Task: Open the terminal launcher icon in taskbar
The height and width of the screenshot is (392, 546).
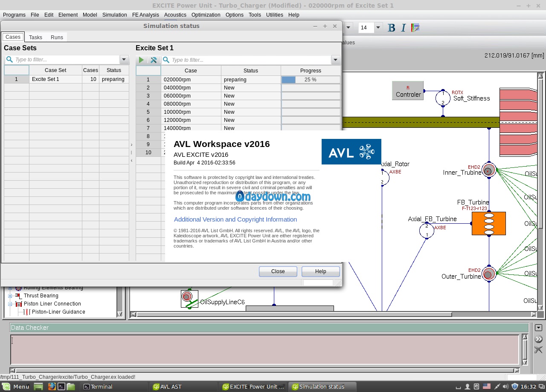Action: [x=61, y=386]
